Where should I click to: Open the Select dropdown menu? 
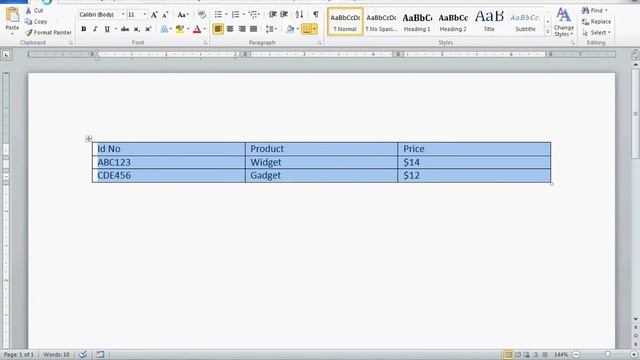[x=596, y=32]
